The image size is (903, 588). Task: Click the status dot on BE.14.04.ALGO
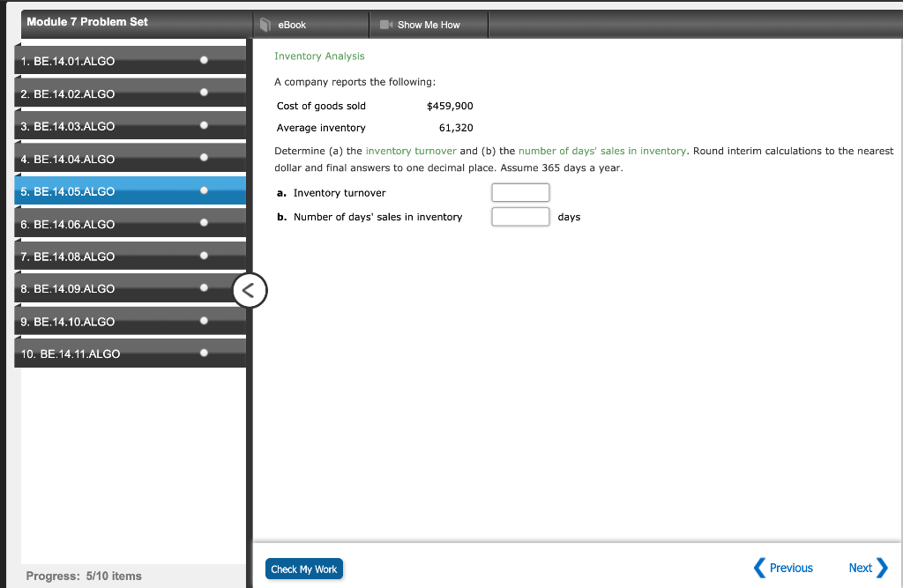pos(205,156)
